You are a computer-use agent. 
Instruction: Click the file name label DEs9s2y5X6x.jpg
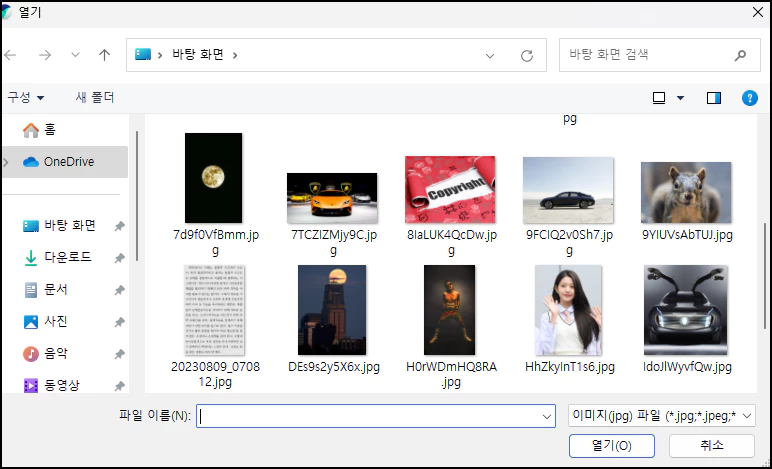click(x=334, y=367)
